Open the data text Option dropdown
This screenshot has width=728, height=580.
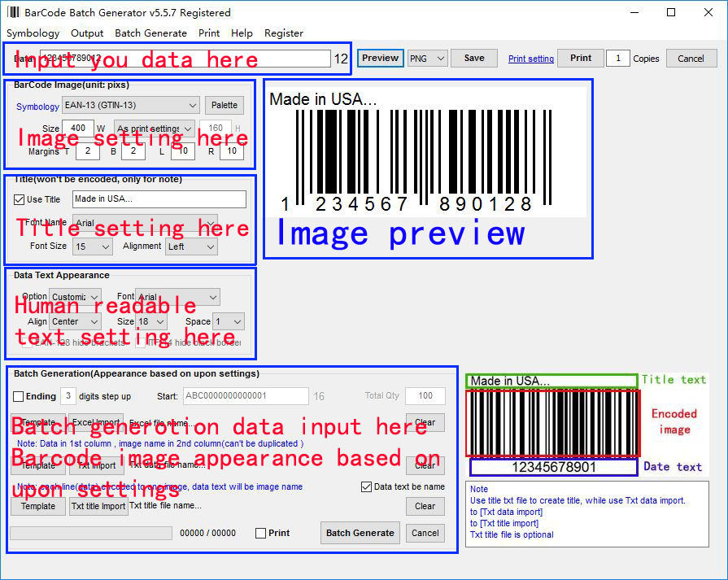coord(75,297)
